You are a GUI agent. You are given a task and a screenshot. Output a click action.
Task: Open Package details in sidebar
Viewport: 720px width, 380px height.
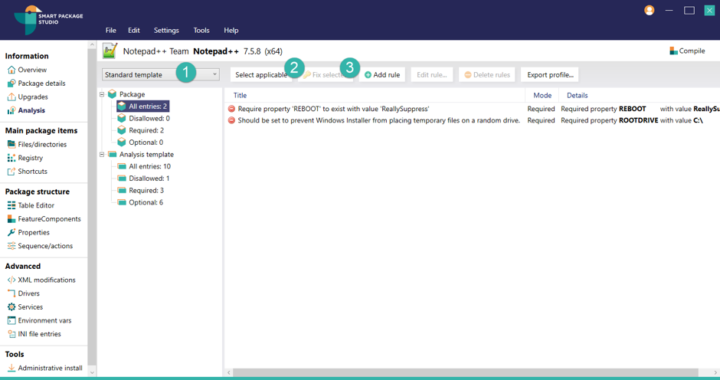coord(36,83)
